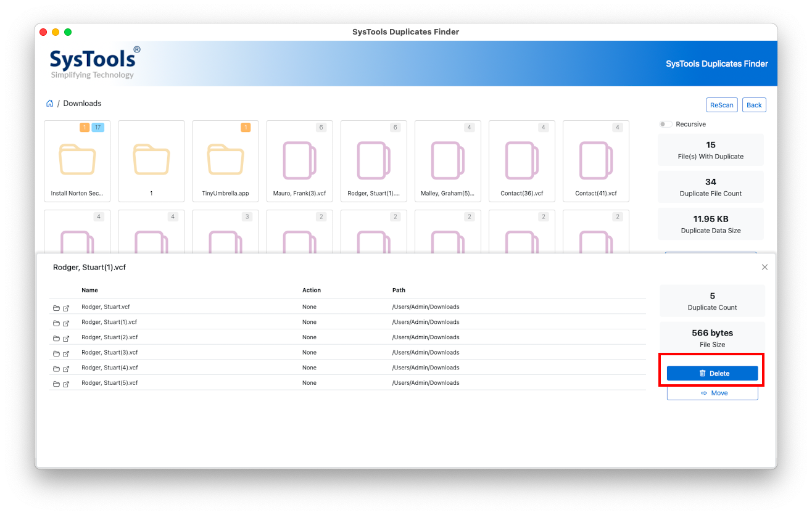
Task: Select the Rodger, Stuart(1).vcf name in table
Action: click(109, 322)
